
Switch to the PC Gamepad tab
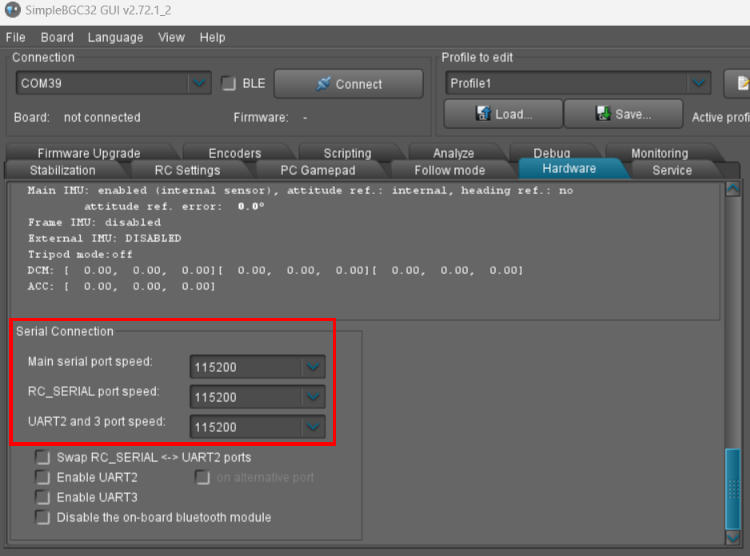coord(318,170)
